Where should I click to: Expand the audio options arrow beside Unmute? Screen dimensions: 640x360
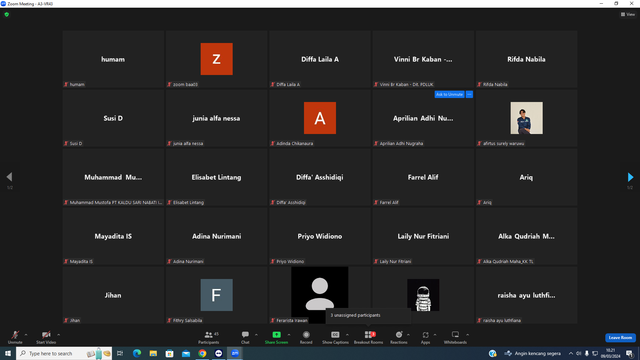[26, 335]
